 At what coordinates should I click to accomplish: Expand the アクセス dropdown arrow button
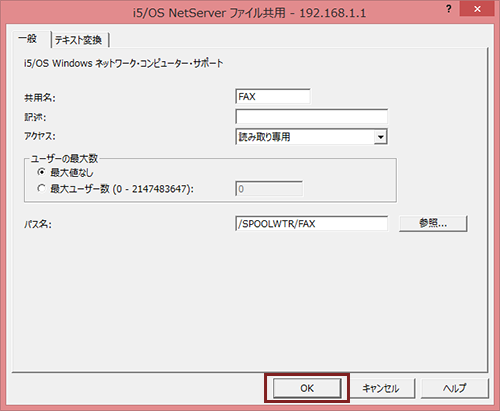pyautogui.click(x=380, y=137)
